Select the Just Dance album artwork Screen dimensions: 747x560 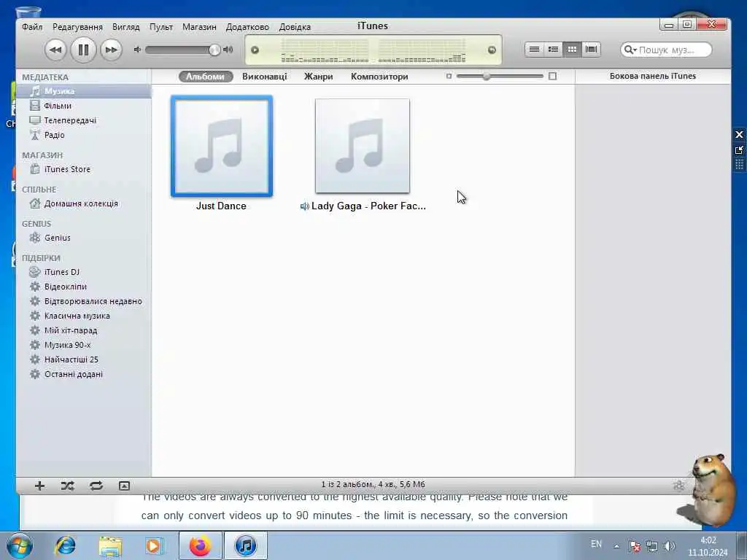[x=222, y=146]
